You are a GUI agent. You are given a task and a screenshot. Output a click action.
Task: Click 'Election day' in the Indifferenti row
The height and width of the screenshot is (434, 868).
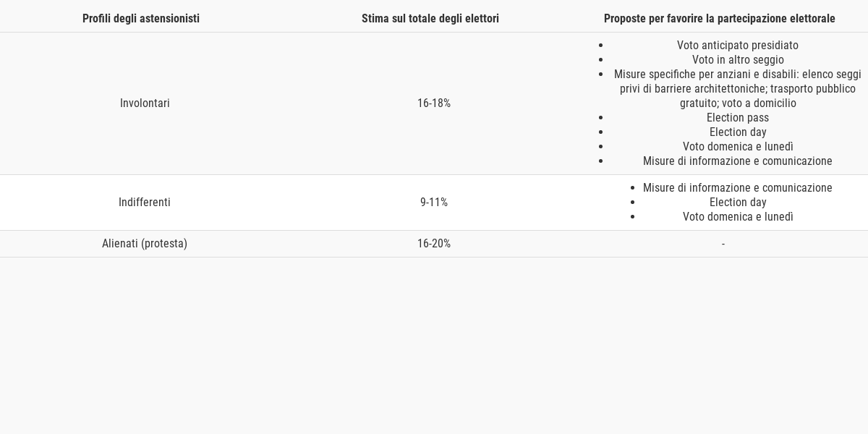tap(738, 203)
